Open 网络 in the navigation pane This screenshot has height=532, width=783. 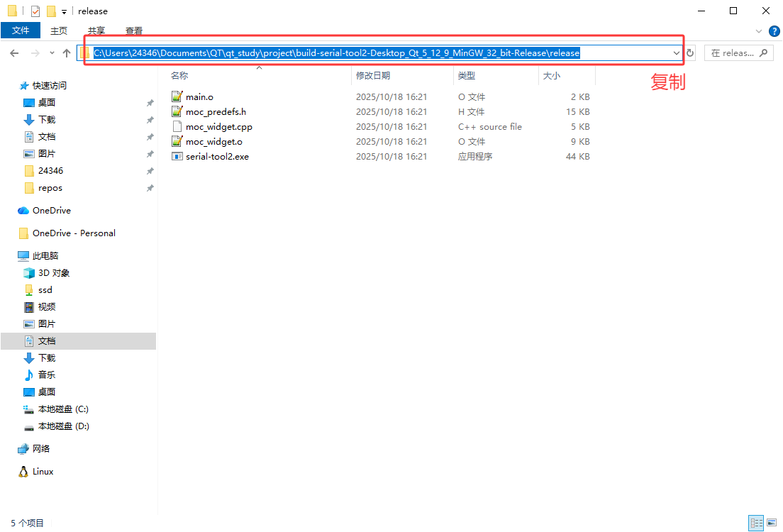[x=41, y=448]
